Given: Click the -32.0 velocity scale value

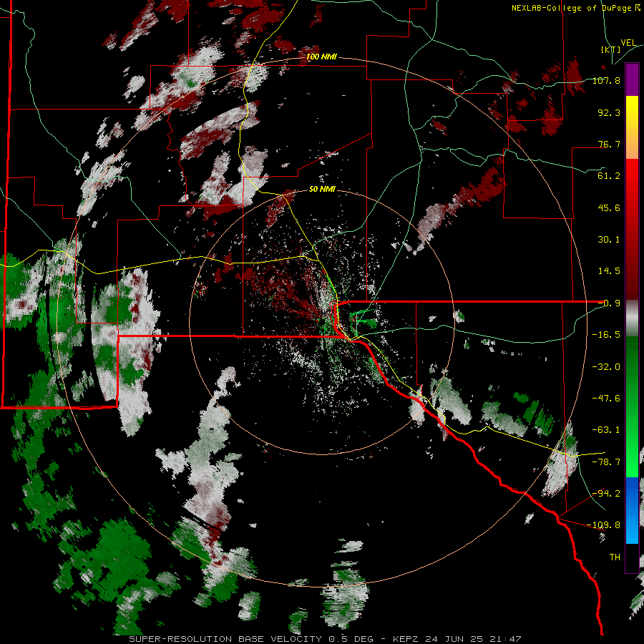Looking at the screenshot, I should coord(606,366).
